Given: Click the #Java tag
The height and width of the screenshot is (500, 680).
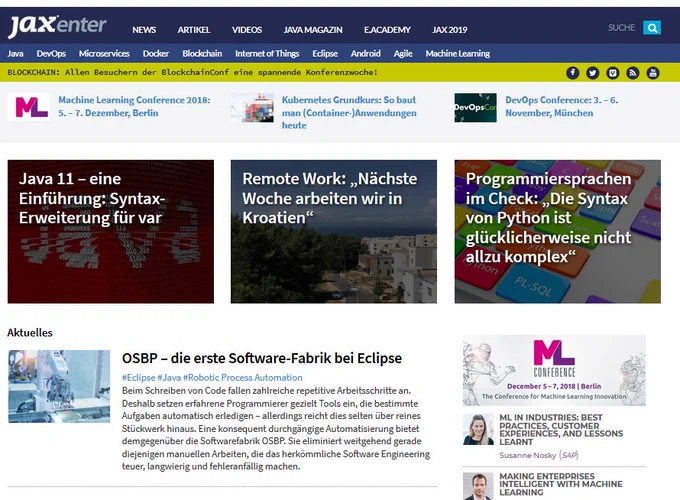Looking at the screenshot, I should tap(169, 378).
